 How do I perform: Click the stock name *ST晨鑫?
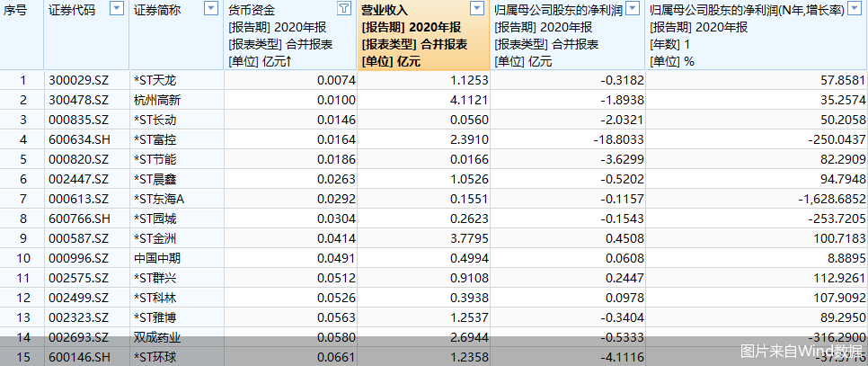tap(155, 179)
